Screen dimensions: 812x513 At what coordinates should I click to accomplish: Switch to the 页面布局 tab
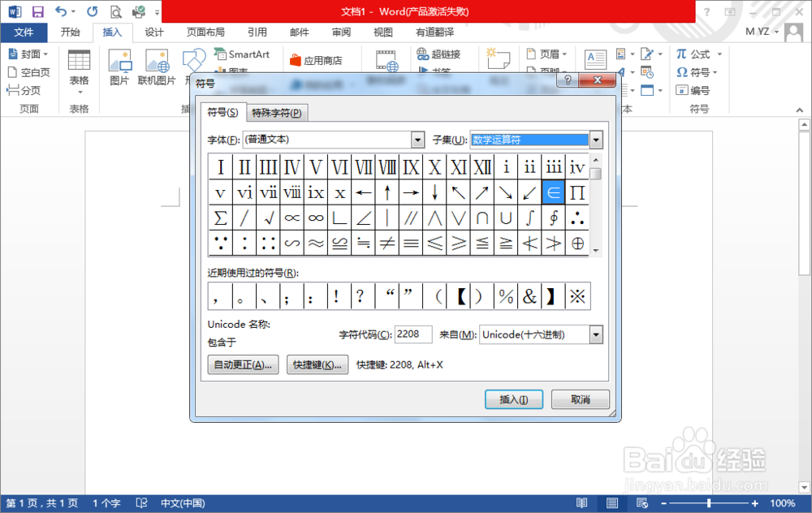click(205, 32)
